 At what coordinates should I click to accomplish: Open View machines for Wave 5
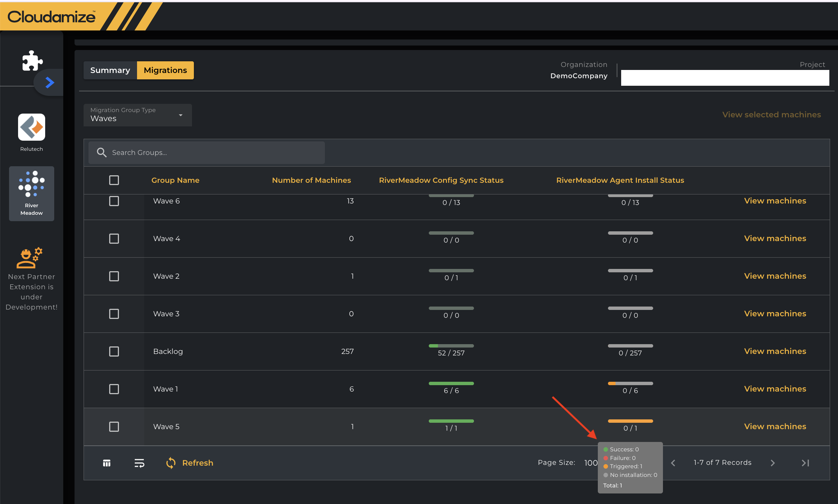775,427
